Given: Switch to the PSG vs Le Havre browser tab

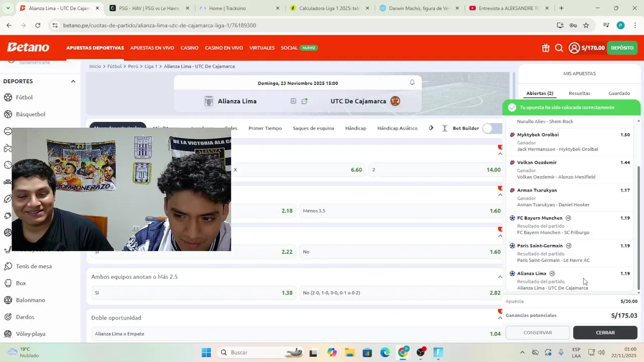Looking at the screenshot, I should pyautogui.click(x=148, y=8).
